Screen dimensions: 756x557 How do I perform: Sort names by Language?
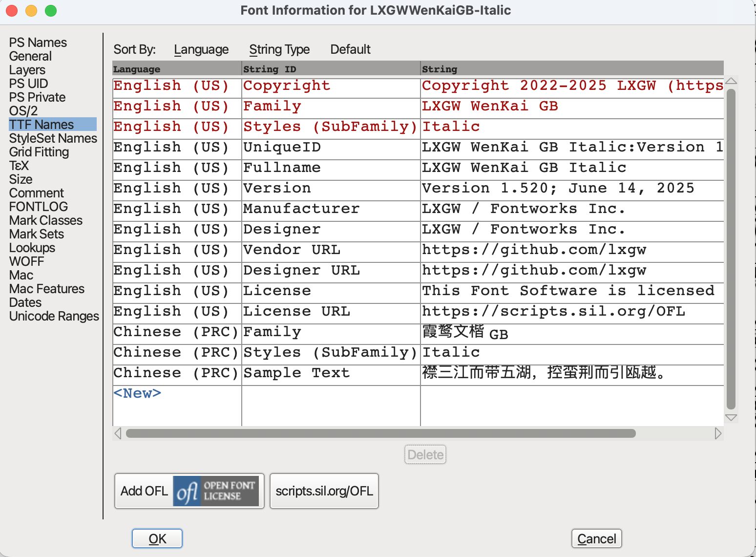tap(201, 49)
